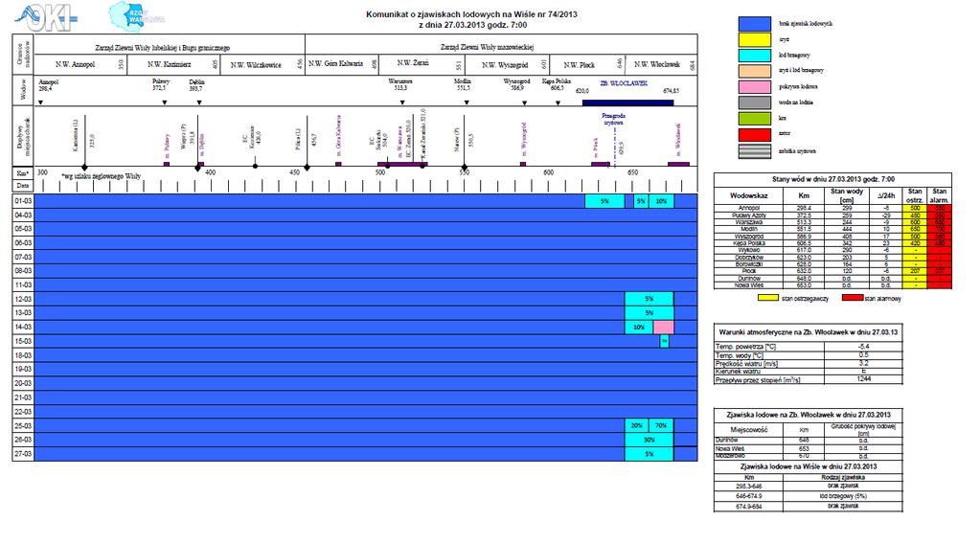Click the '10%' cyan cell in row 01-03
The height and width of the screenshot is (544, 980).
[x=661, y=201]
